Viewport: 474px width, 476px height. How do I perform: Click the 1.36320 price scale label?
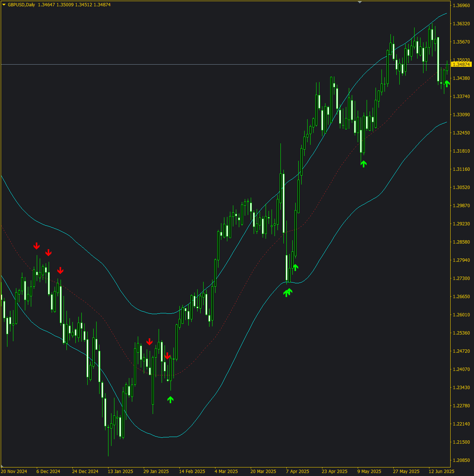pos(462,24)
